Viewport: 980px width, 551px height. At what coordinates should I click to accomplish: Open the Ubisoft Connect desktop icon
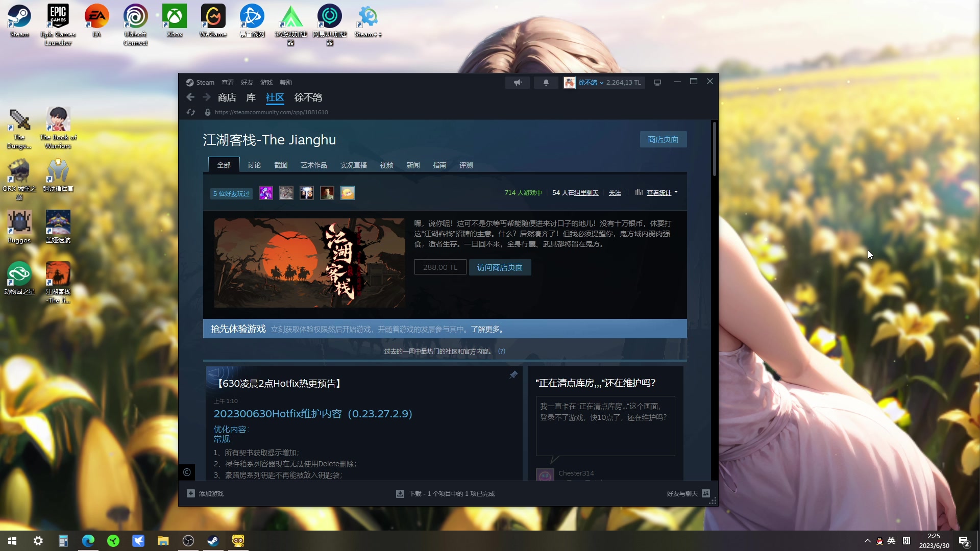[x=136, y=25]
